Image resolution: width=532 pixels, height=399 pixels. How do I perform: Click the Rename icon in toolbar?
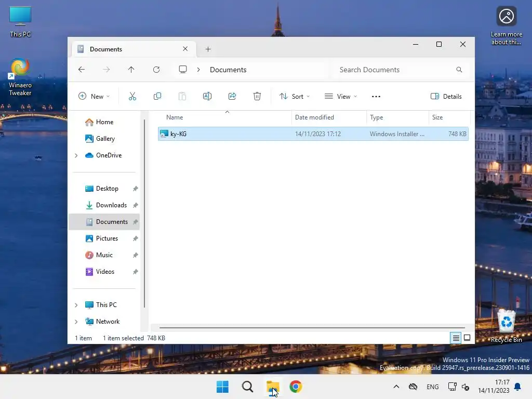[x=207, y=96]
